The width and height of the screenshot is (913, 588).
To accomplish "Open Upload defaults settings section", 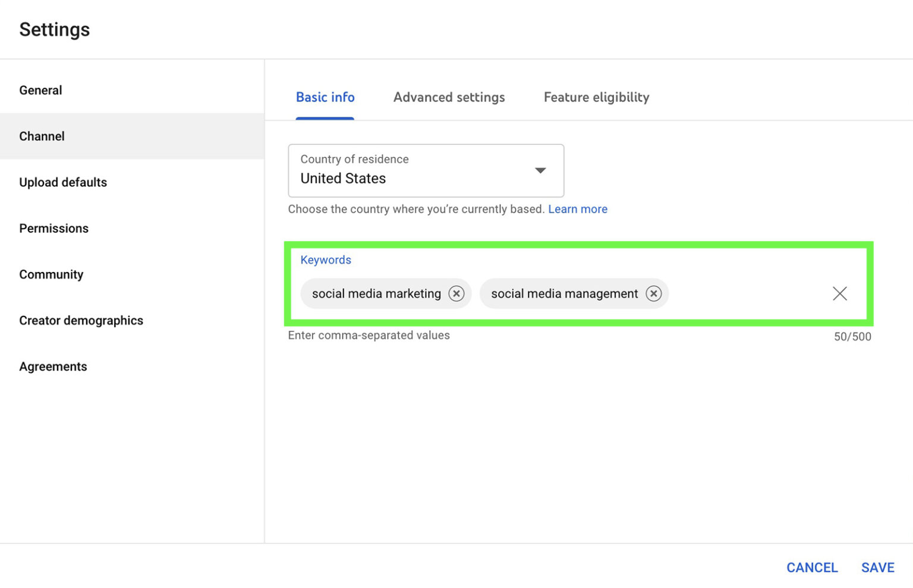I will tap(63, 182).
